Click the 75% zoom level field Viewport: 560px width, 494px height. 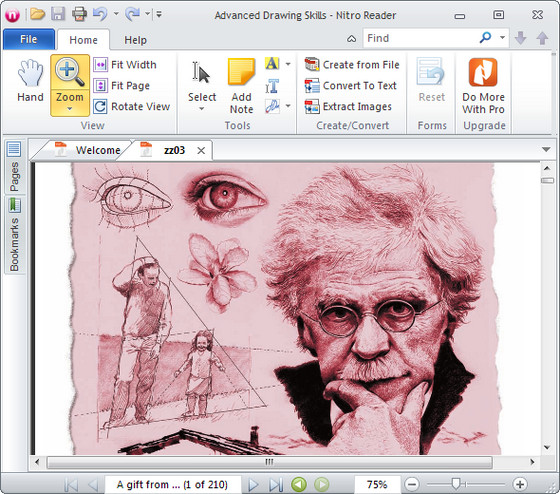click(377, 484)
